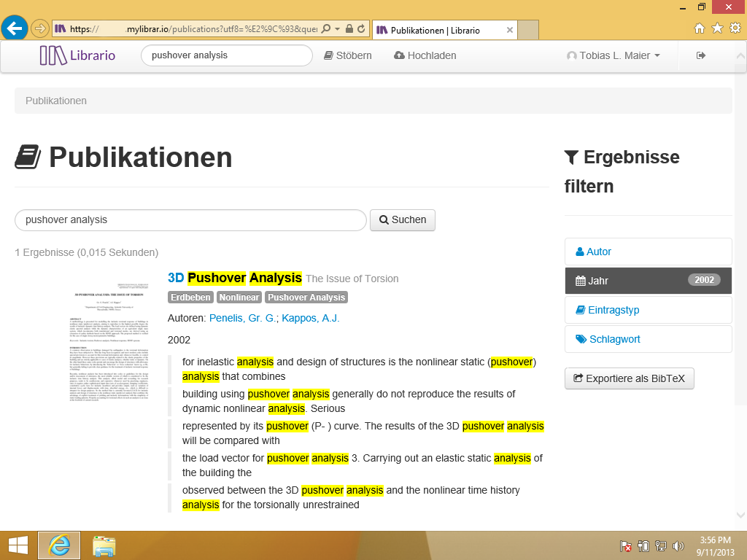
Task: Open browser tools gear icon
Action: pos(735,28)
